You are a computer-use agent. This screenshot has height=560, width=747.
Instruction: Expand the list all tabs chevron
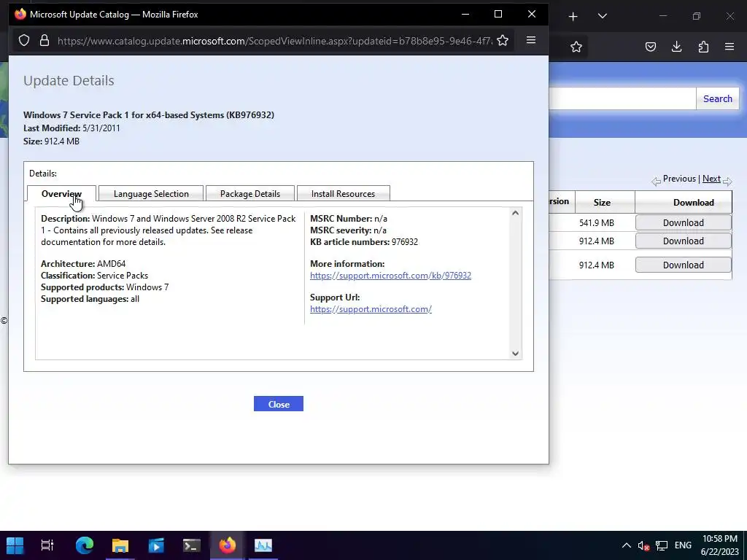[603, 16]
